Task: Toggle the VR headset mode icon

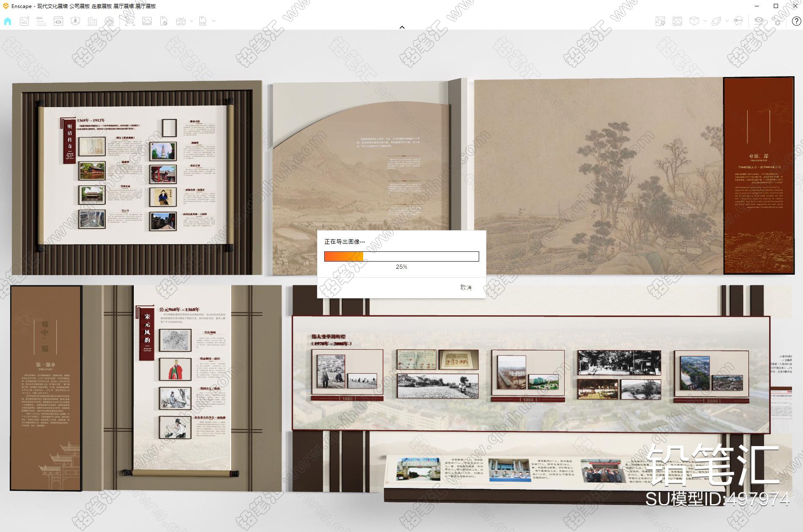Action: [x=739, y=21]
